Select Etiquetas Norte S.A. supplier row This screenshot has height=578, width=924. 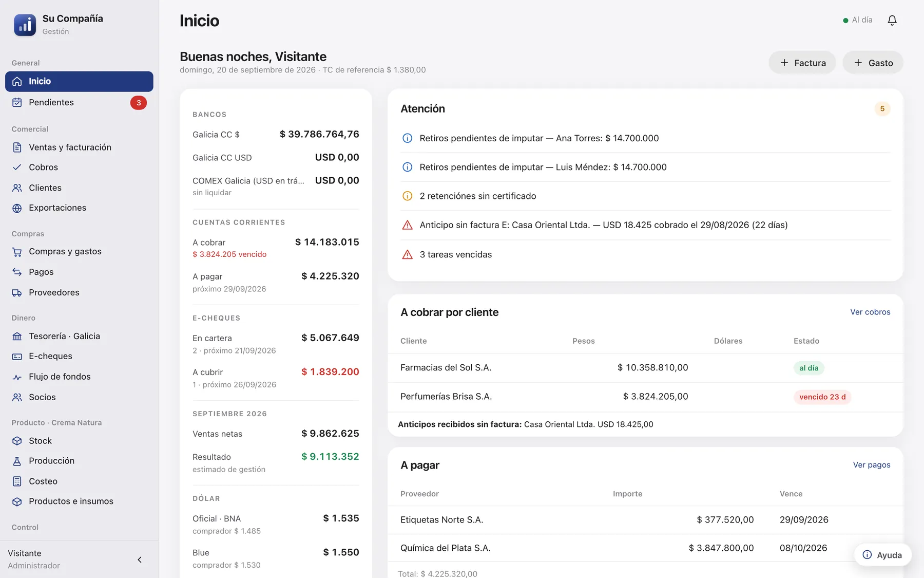tap(645, 520)
